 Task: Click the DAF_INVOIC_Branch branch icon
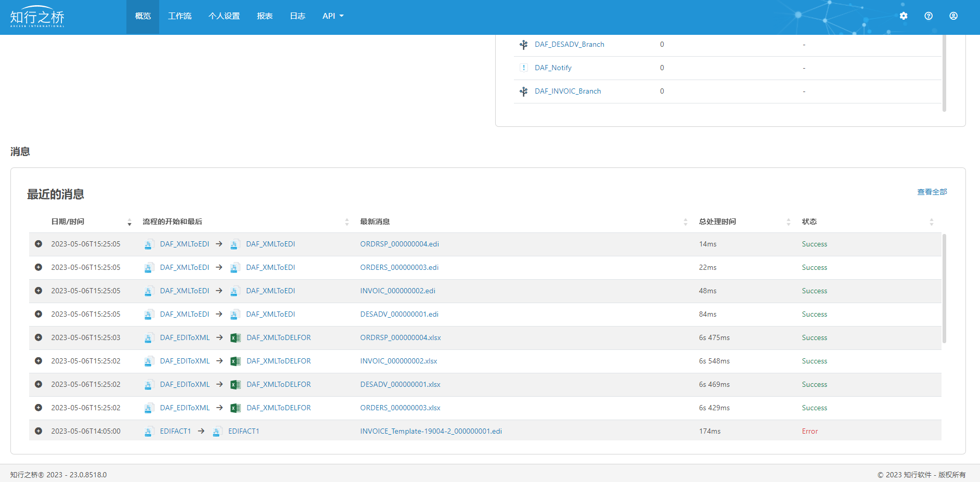click(524, 92)
